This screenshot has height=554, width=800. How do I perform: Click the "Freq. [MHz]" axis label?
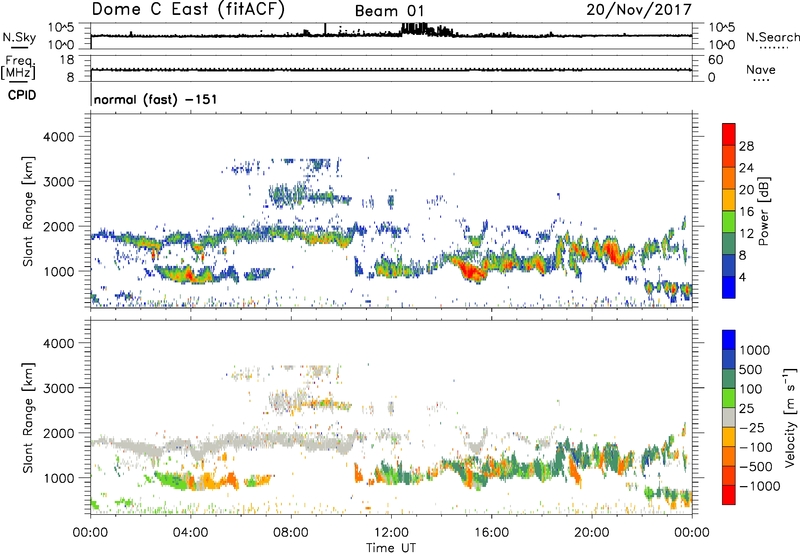coord(18,67)
